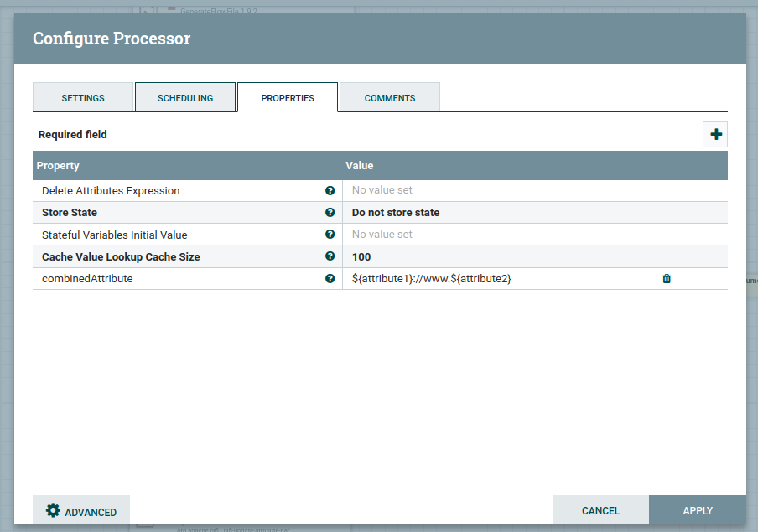Switch to the Settings tab

(83, 98)
